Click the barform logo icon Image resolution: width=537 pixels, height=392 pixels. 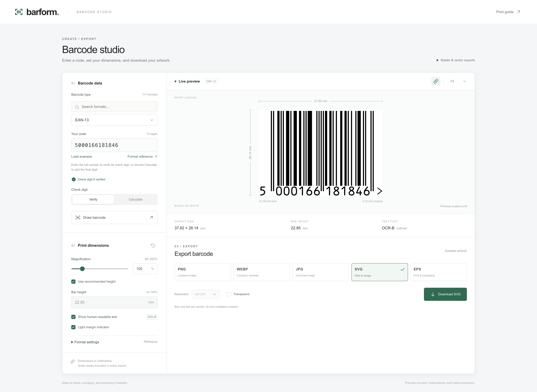[x=19, y=12]
